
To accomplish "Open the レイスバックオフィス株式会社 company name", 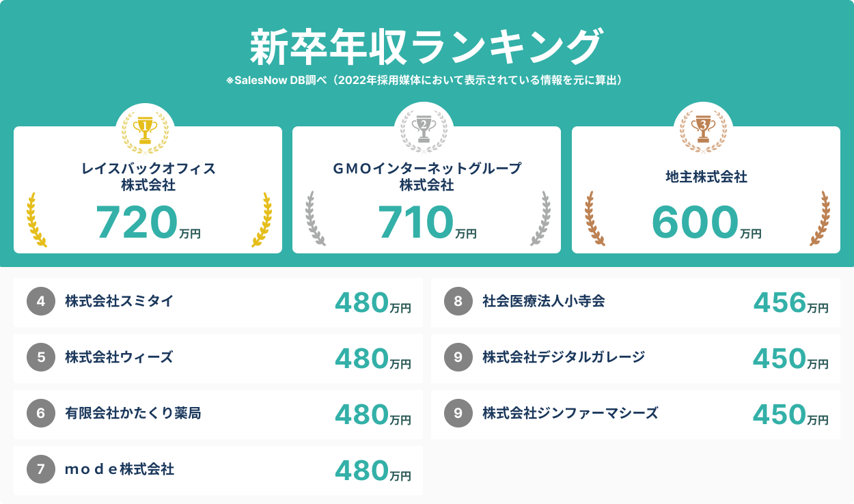I will coord(148,176).
